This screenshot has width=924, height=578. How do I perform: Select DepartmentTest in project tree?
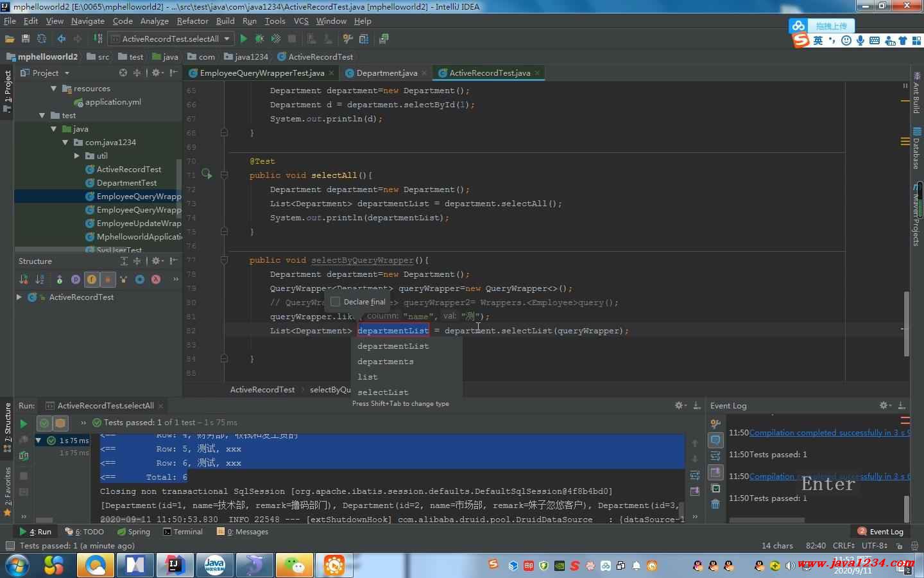pyautogui.click(x=126, y=183)
